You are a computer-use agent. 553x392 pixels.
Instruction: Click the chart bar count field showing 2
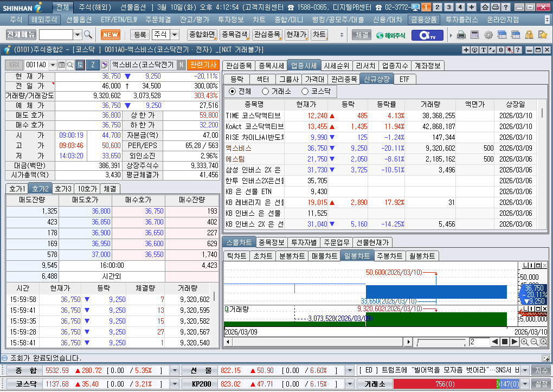[x=479, y=342]
